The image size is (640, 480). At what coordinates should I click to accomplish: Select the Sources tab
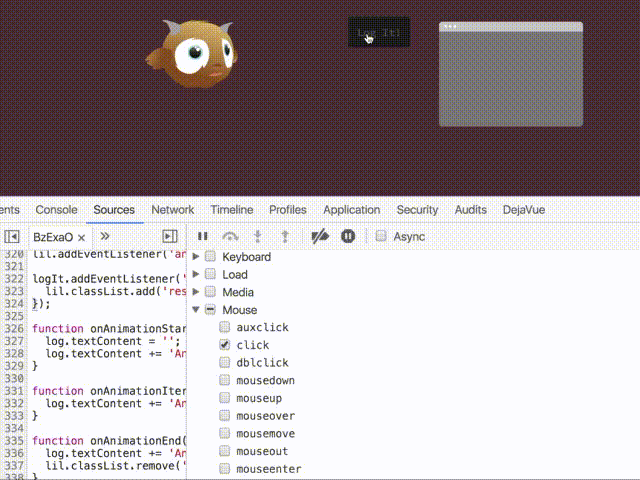[x=114, y=210]
